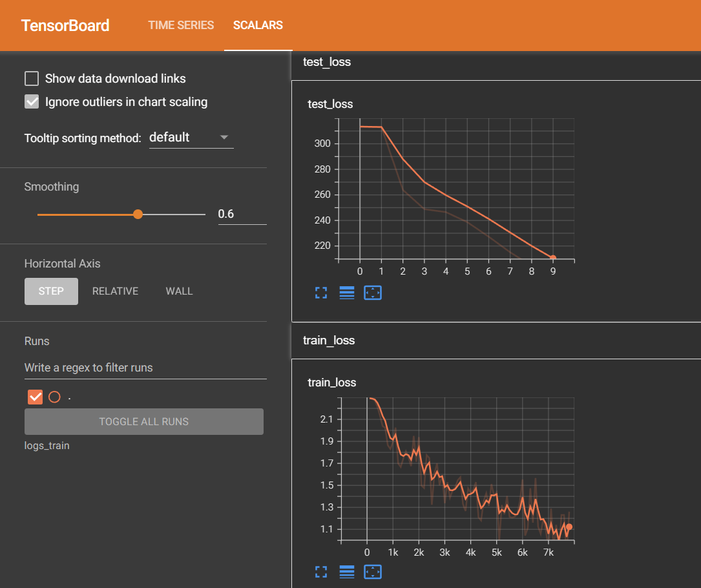Uncheck the orange run visibility checkbox

pos(36,397)
